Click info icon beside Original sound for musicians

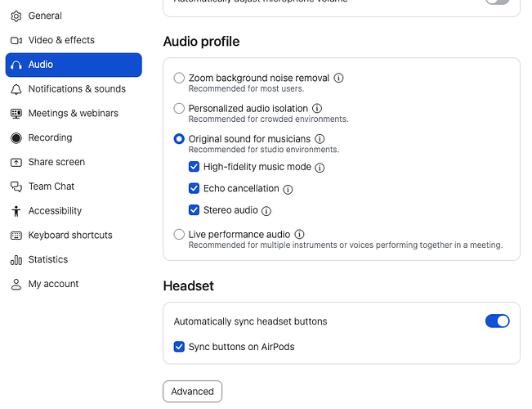(x=320, y=139)
